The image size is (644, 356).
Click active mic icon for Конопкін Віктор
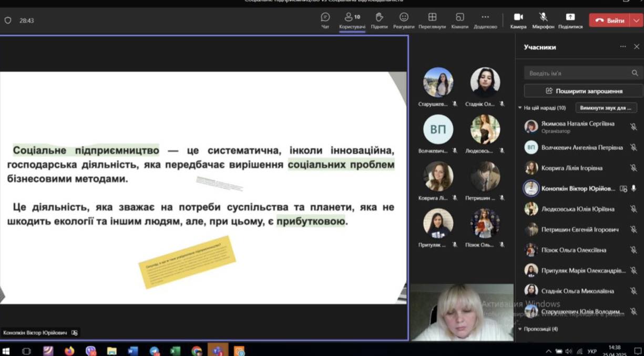[x=633, y=188]
